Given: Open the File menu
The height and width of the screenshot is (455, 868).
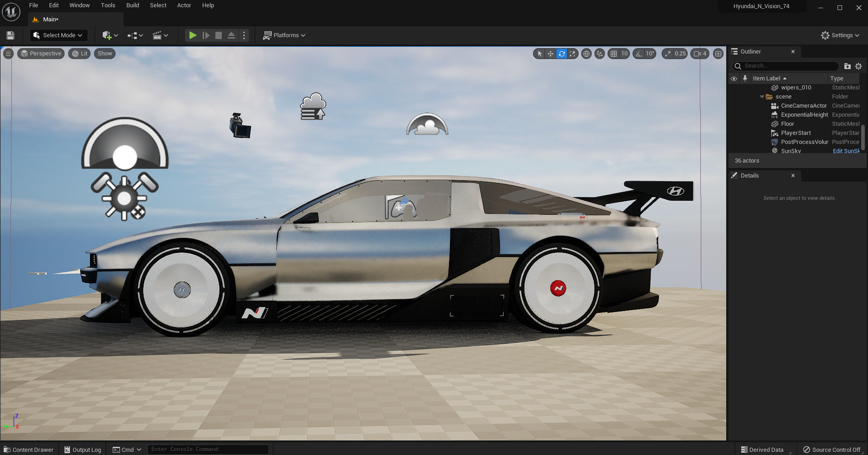Looking at the screenshot, I should pos(34,5).
